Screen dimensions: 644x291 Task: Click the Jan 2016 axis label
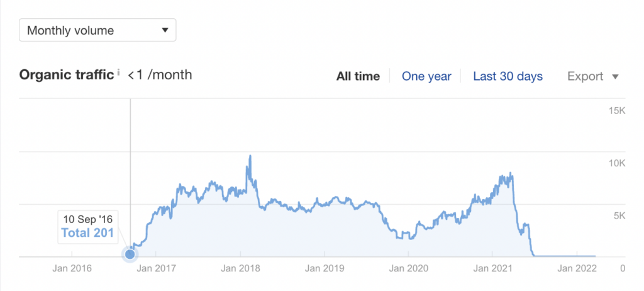[72, 269]
